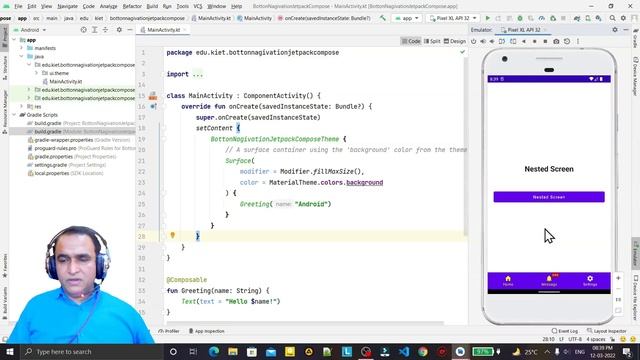Click emulator Back triangle button
This screenshot has width=640, height=360.
pos(524,41)
